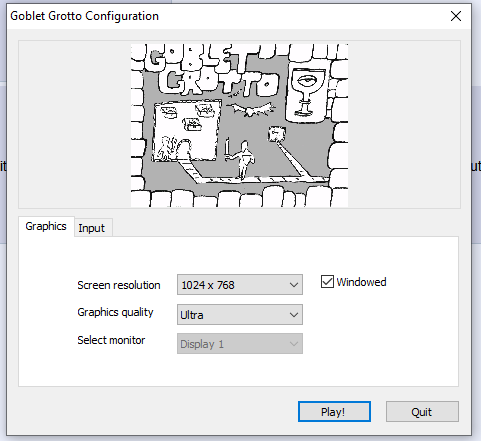The image size is (481, 441).
Task: Uncheck the Windowed checkbox
Action: pos(327,282)
